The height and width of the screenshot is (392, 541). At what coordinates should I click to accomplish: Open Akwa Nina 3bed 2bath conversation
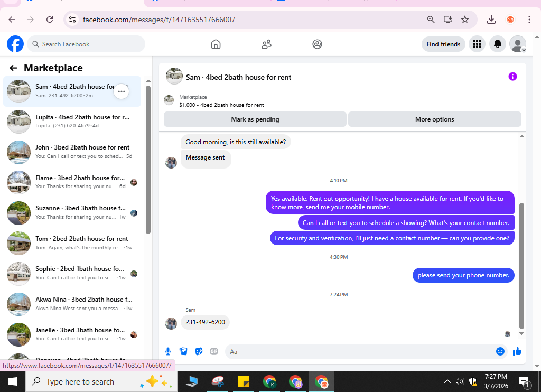point(72,304)
